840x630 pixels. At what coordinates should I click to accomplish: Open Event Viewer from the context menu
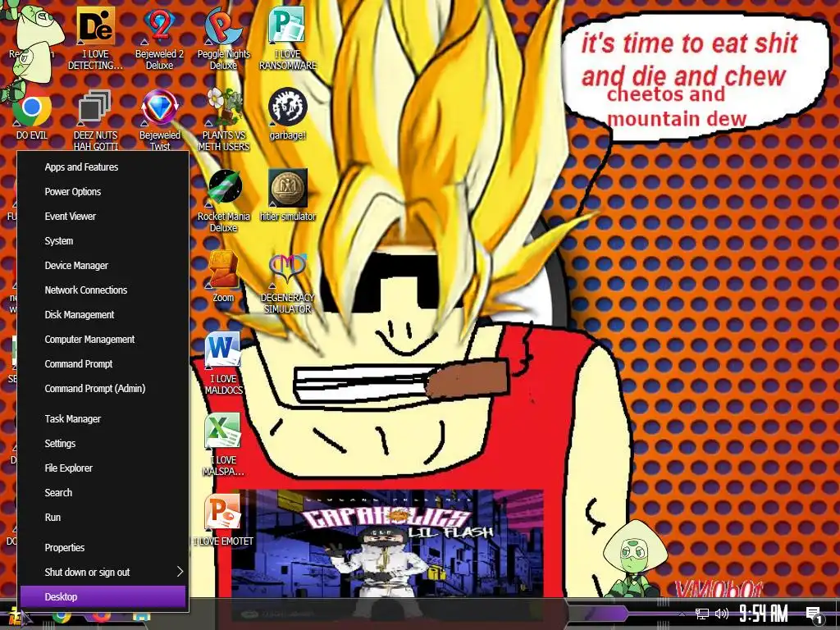click(x=103, y=217)
